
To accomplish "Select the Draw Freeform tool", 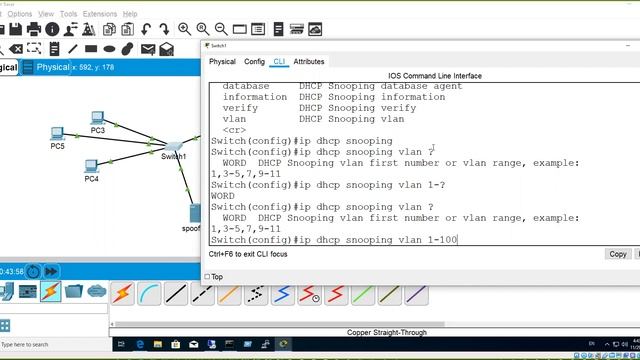I will pos(127,49).
